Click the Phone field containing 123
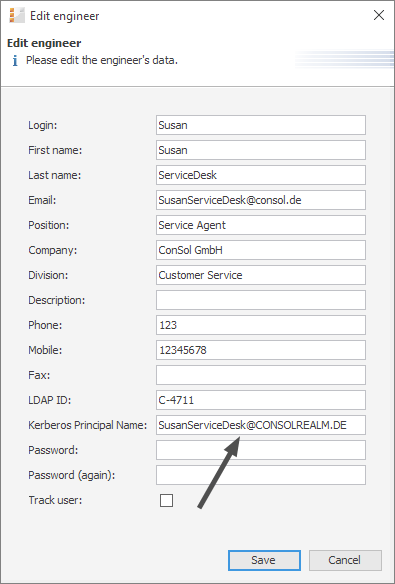Viewport: 395px width, 584px height. 261,325
